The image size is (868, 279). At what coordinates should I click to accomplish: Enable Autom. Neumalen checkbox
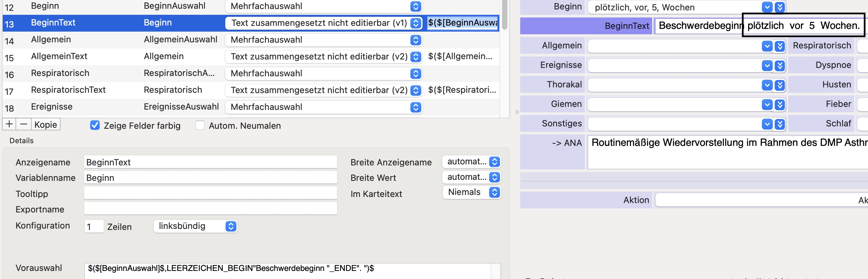click(x=200, y=125)
